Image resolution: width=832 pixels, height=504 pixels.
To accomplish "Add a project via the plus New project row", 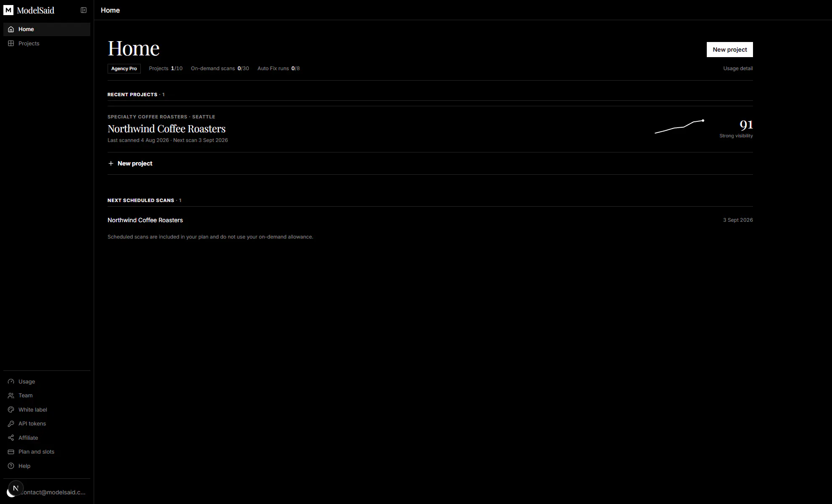I will tap(430, 163).
